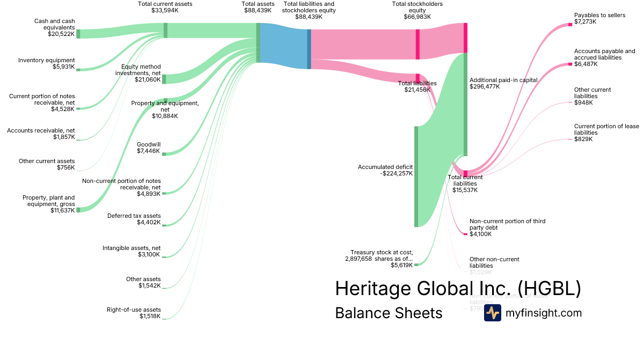This screenshot has height=338, width=644.
Task: Click the Total liabilities label
Action: [x=417, y=86]
